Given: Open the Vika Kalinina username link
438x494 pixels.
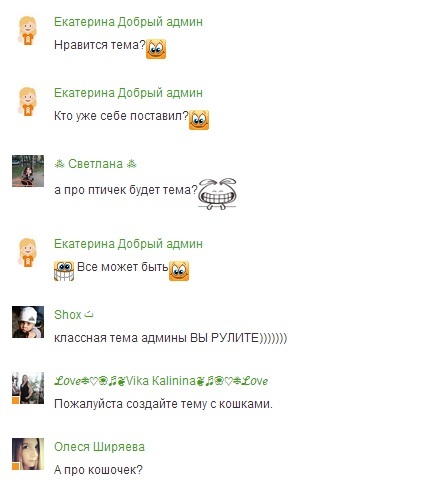Looking at the screenshot, I should point(161,381).
